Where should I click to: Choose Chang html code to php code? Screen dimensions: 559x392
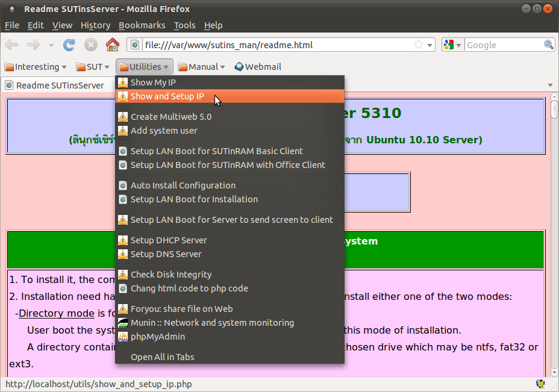pyautogui.click(x=230, y=288)
